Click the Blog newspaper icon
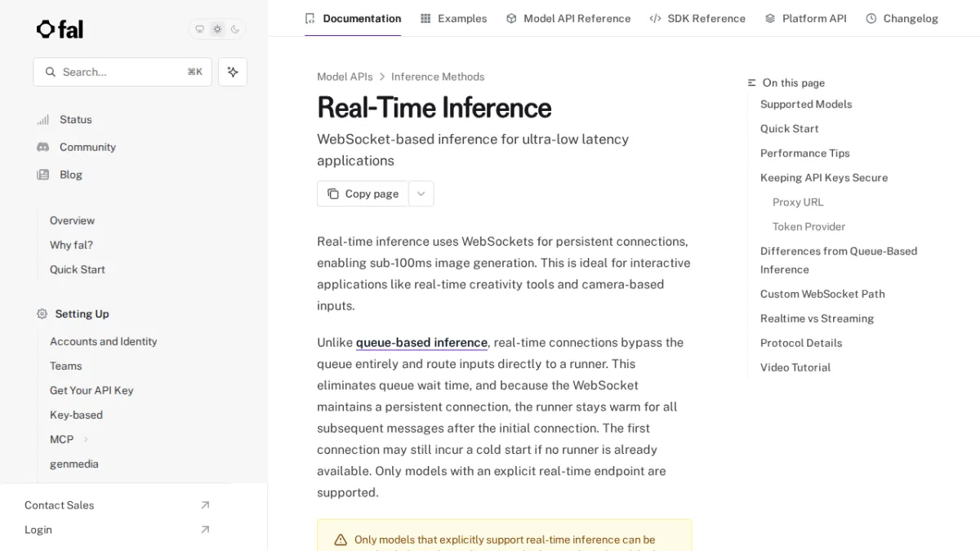The width and height of the screenshot is (980, 551). [x=43, y=175]
